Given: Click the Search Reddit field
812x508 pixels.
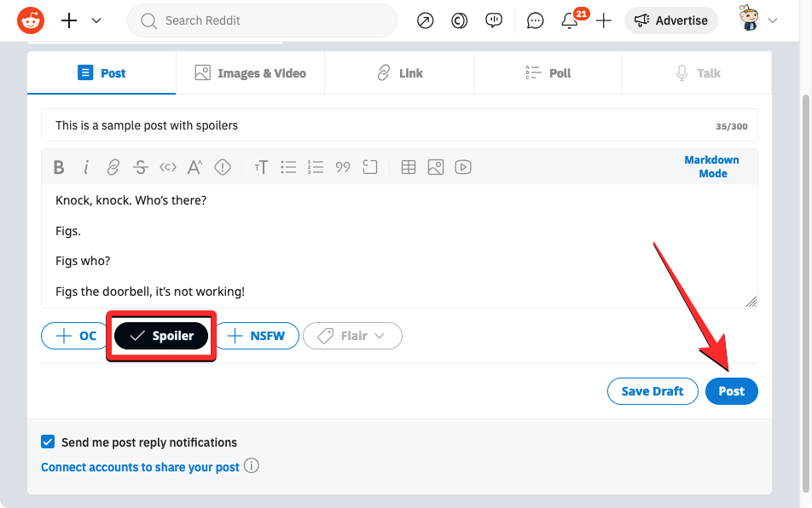Looking at the screenshot, I should 262,20.
